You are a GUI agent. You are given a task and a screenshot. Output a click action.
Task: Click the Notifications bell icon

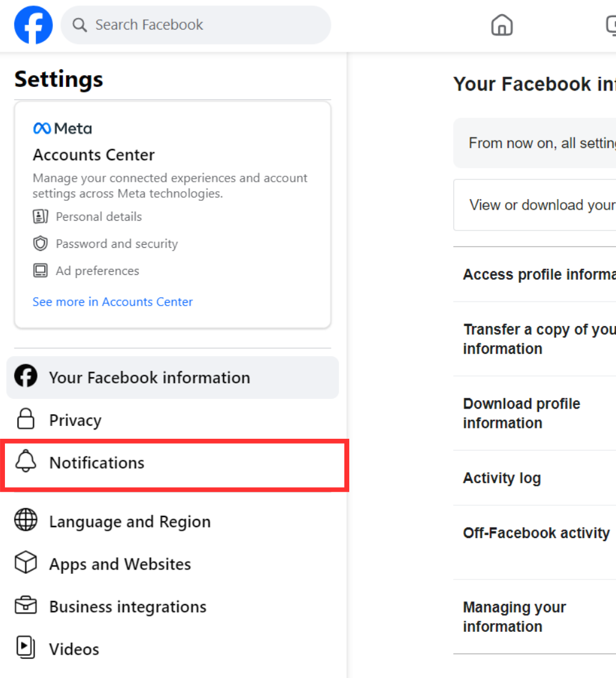pyautogui.click(x=26, y=462)
